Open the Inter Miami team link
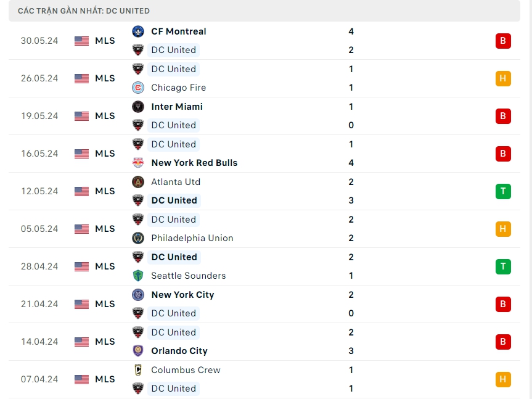Screen dimensions: 532x399 pos(177,107)
